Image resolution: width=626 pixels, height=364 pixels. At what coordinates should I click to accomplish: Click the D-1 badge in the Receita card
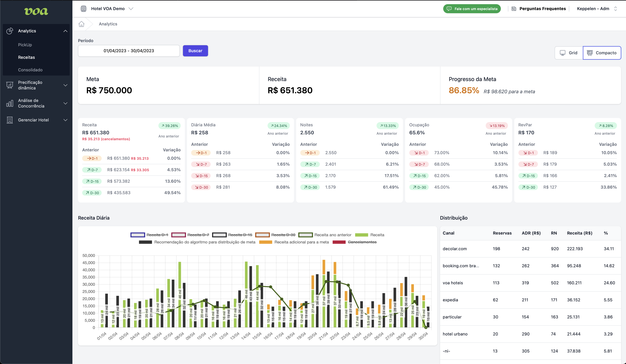pyautogui.click(x=92, y=158)
